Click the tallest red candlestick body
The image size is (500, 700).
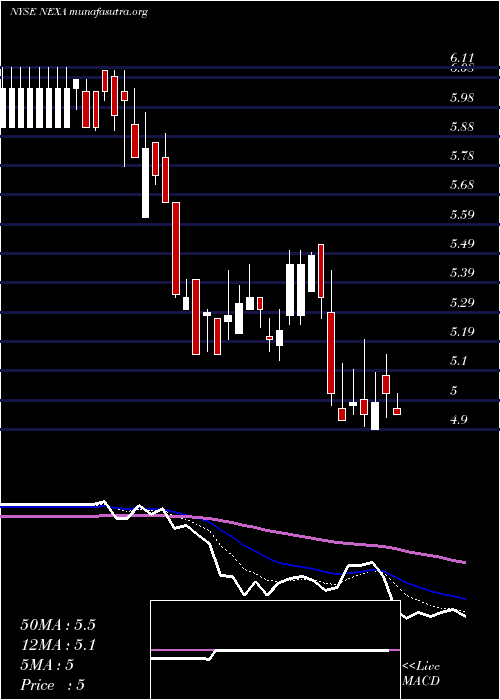(x=176, y=249)
